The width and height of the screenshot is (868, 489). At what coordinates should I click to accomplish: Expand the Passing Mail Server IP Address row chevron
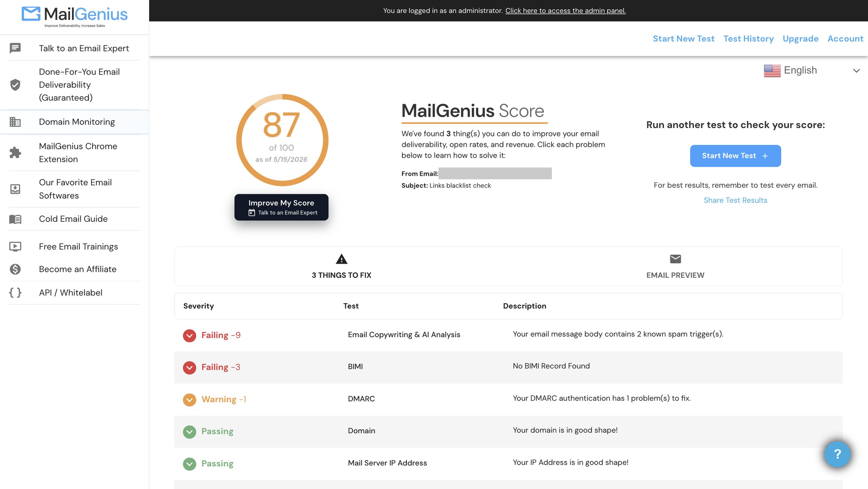tap(190, 464)
